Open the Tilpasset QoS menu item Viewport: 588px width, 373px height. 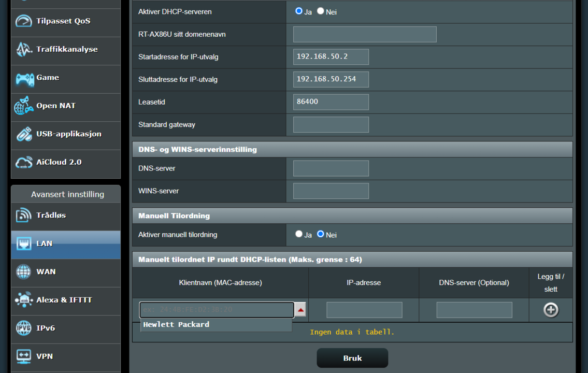click(63, 21)
